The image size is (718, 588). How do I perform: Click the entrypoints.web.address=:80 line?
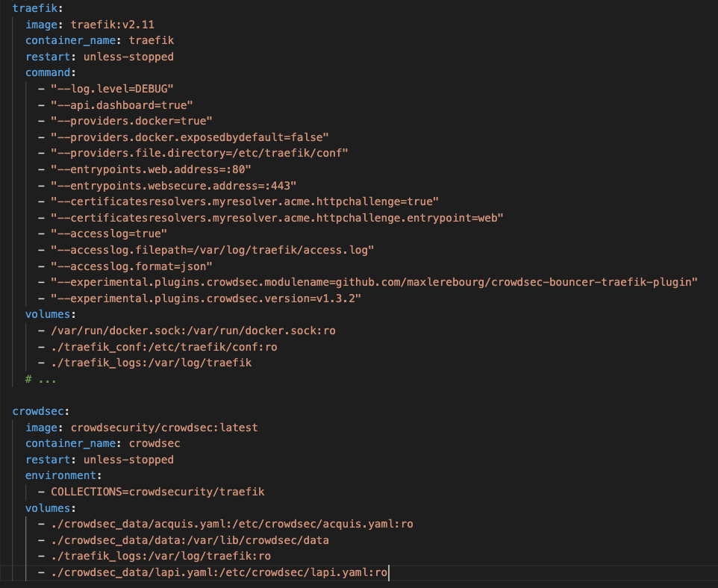point(145,169)
